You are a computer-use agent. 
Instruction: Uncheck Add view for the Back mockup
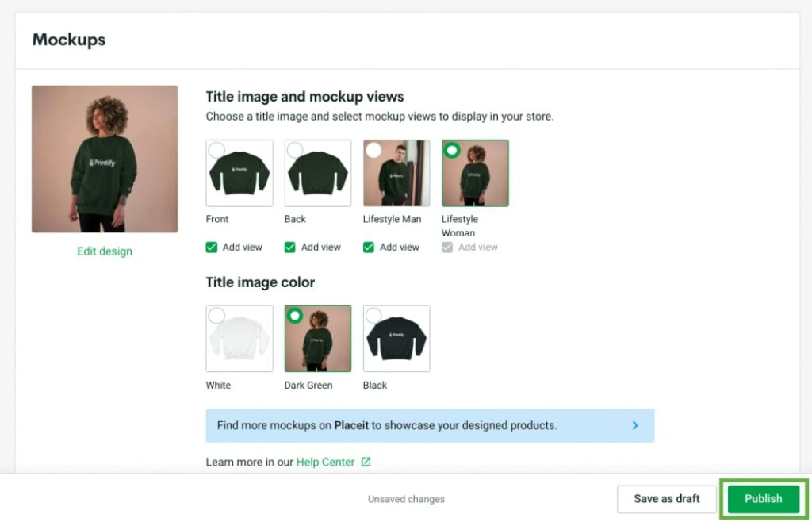tap(289, 247)
